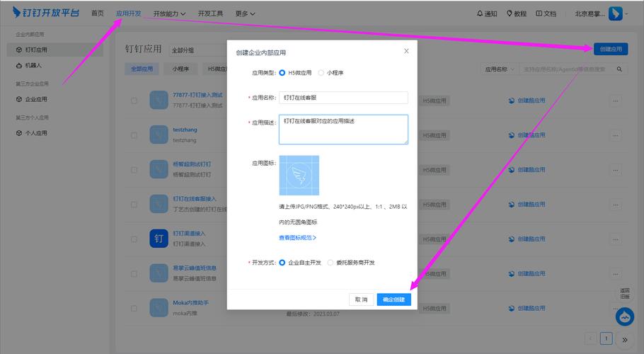This screenshot has height=354, width=644.
Task: Open the 应用名称 search-type dropdown
Action: click(500, 69)
